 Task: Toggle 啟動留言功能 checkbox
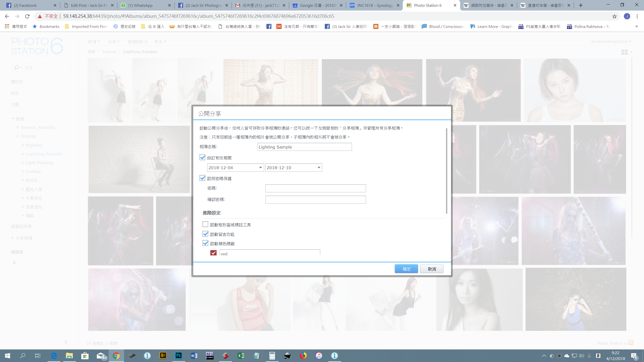click(205, 234)
